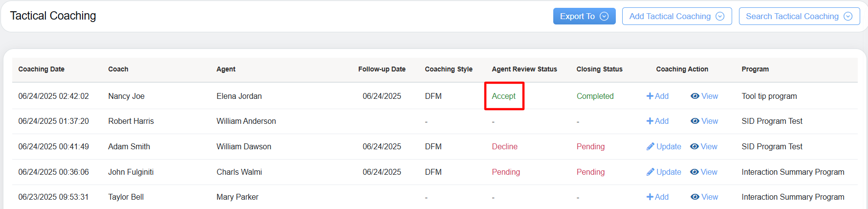The image size is (868, 209).
Task: Click the Decline status for William Dawson
Action: [504, 146]
